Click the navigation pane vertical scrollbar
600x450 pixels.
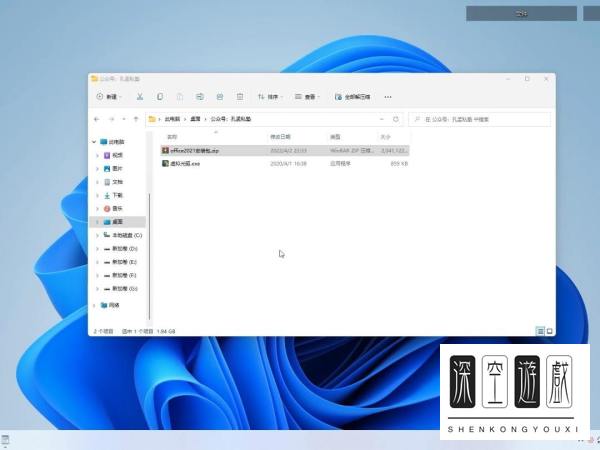pyautogui.click(x=149, y=256)
